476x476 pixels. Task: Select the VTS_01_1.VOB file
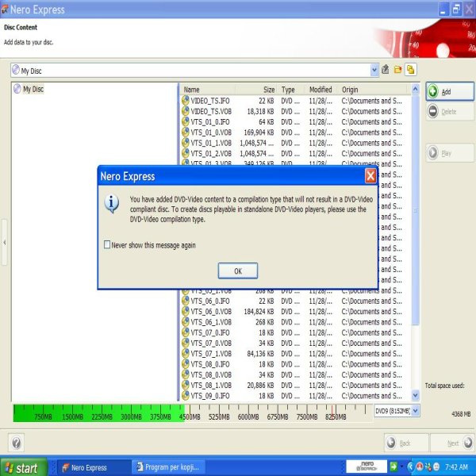tap(211, 143)
